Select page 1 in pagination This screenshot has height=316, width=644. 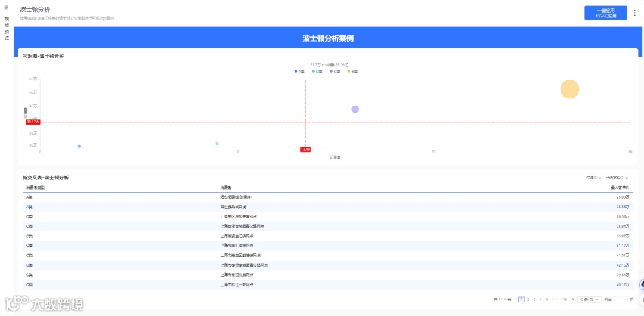(x=522, y=299)
